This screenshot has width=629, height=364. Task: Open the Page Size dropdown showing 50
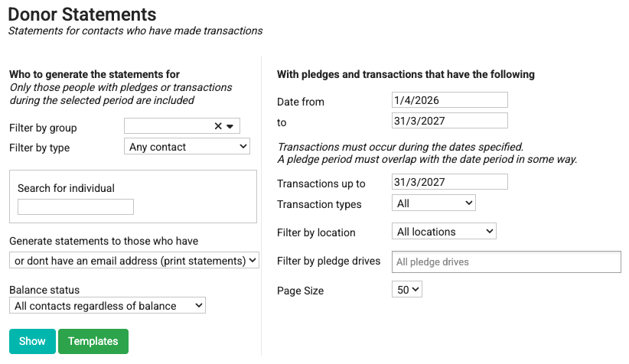pyautogui.click(x=407, y=289)
